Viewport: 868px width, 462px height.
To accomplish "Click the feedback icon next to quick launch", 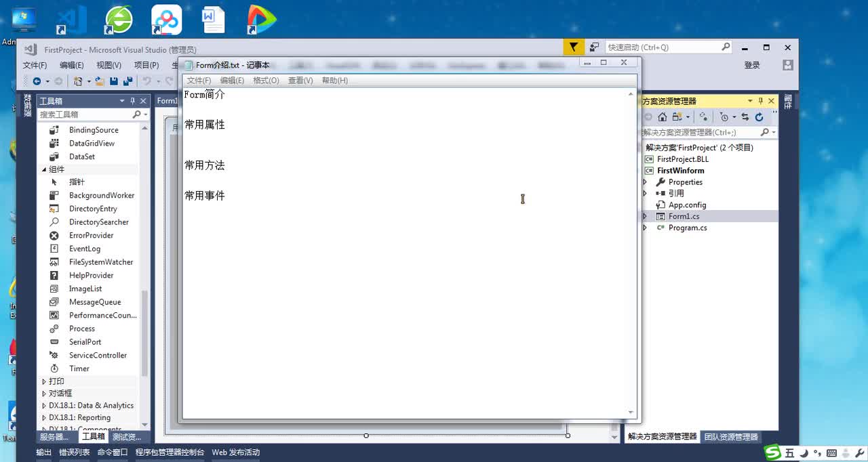I will coord(594,47).
